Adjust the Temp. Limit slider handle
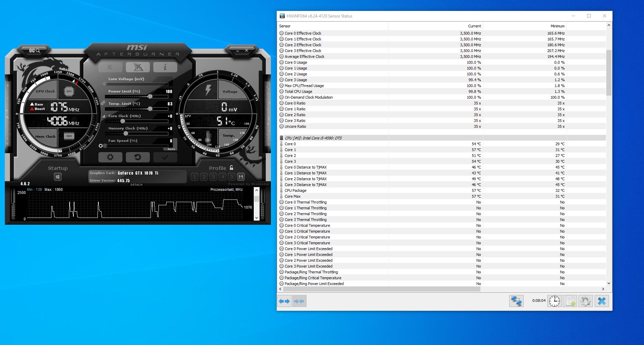This screenshot has width=644, height=345. coord(150,109)
